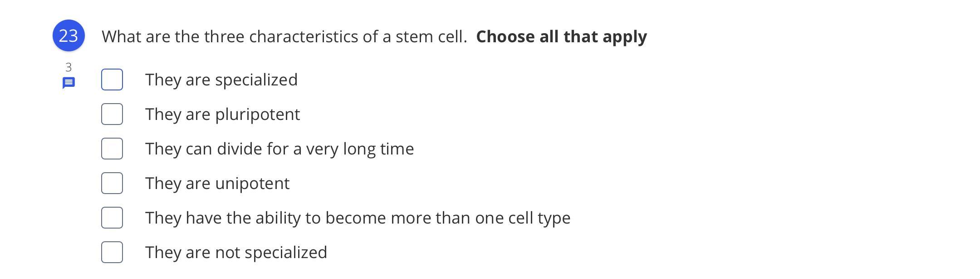980x279 pixels.
Task: Tick the 'They are not specialized' checkbox
Action: point(112,252)
